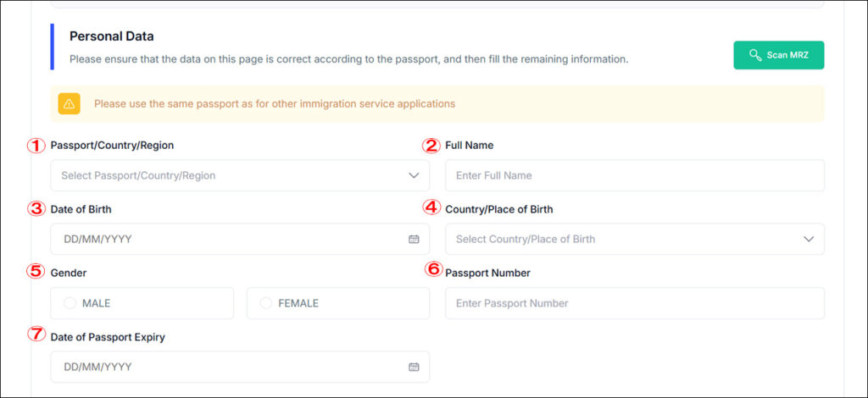The height and width of the screenshot is (398, 868).
Task: Click the Date of Passport Expiry input
Action: click(x=240, y=367)
